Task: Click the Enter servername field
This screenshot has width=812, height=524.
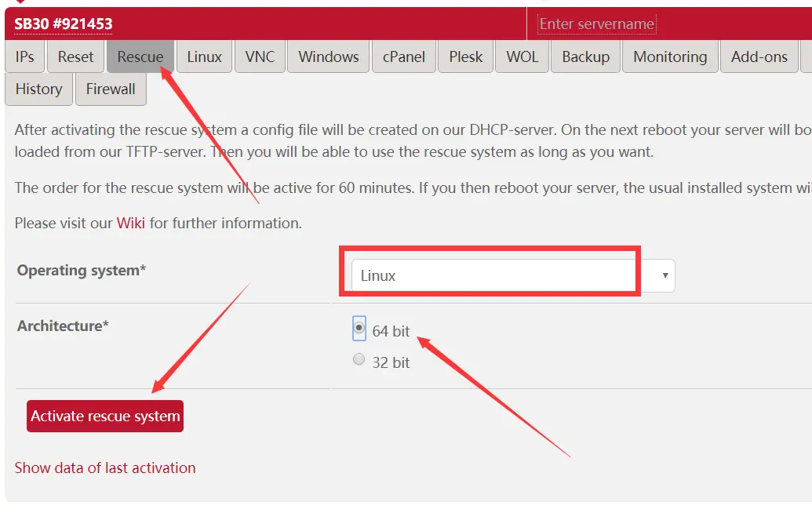Action: 596,24
